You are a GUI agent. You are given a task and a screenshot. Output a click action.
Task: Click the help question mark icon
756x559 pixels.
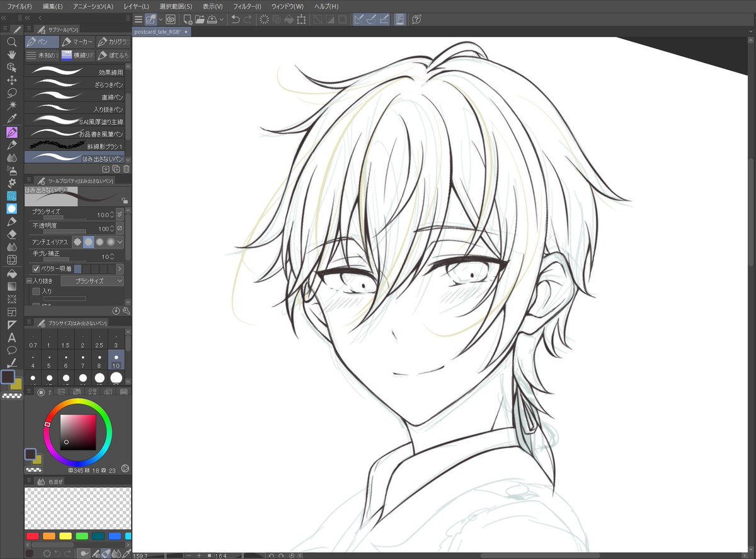[x=416, y=20]
